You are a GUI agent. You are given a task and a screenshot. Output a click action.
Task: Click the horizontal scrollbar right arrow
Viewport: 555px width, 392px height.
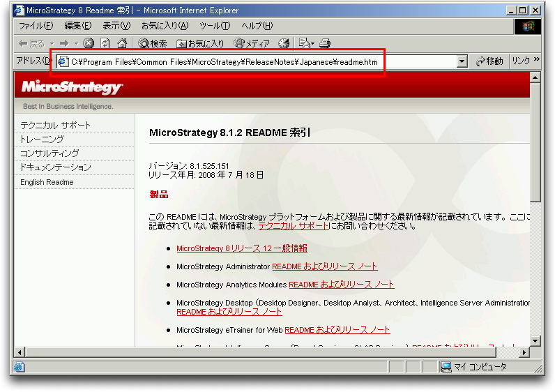[524, 352]
